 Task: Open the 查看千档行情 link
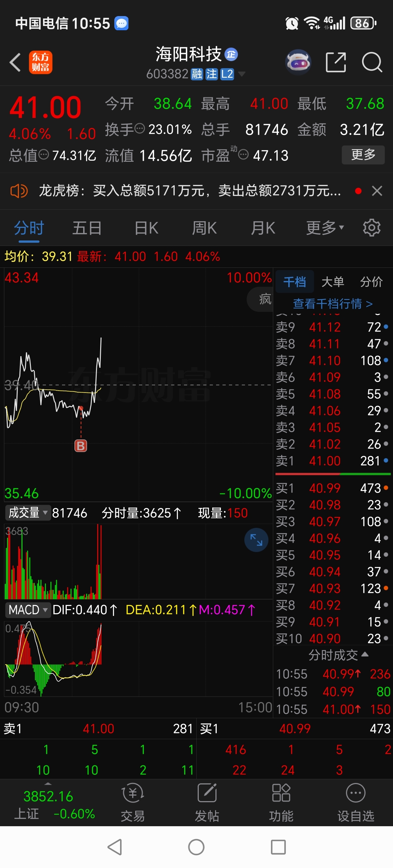(x=333, y=303)
